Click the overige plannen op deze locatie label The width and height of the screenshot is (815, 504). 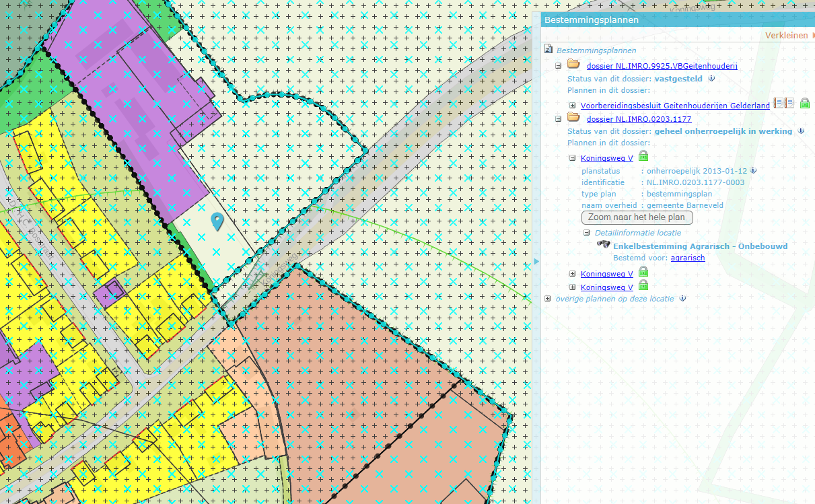[x=615, y=298]
